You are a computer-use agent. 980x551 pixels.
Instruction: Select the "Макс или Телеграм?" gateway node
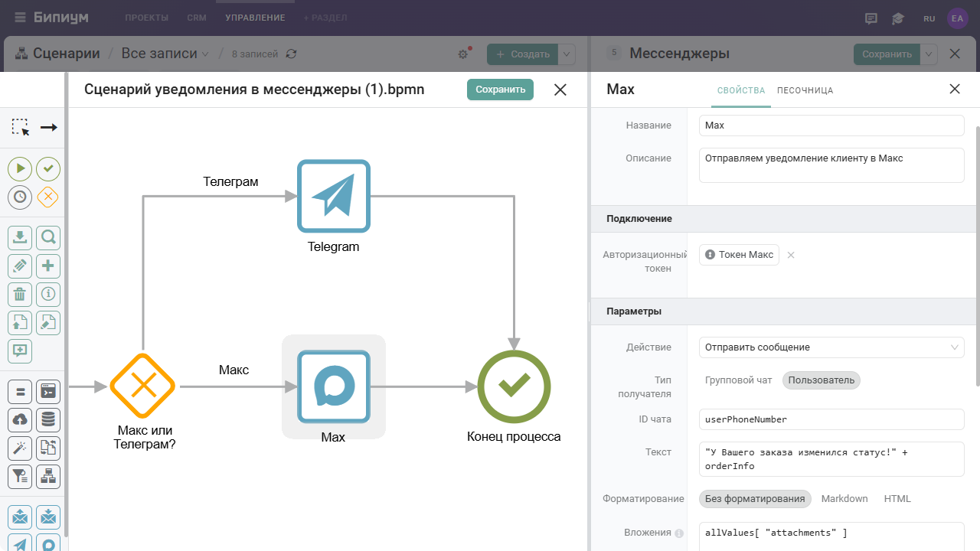point(143,386)
